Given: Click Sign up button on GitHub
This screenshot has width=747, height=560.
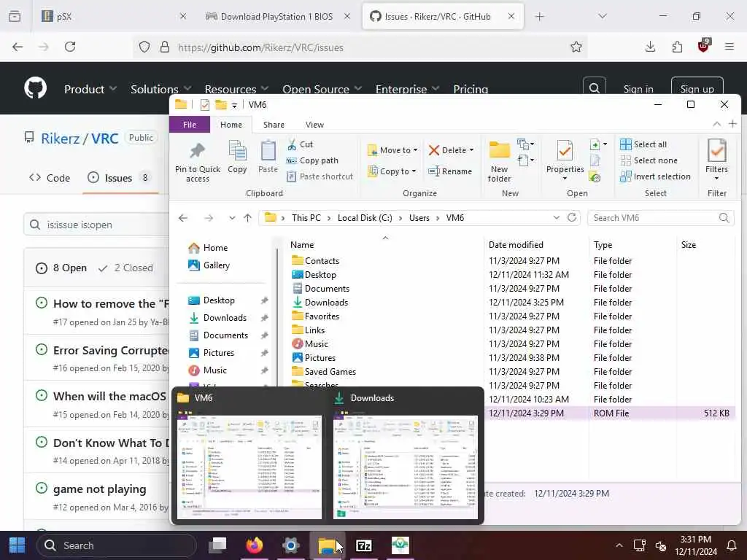Looking at the screenshot, I should pos(697,88).
